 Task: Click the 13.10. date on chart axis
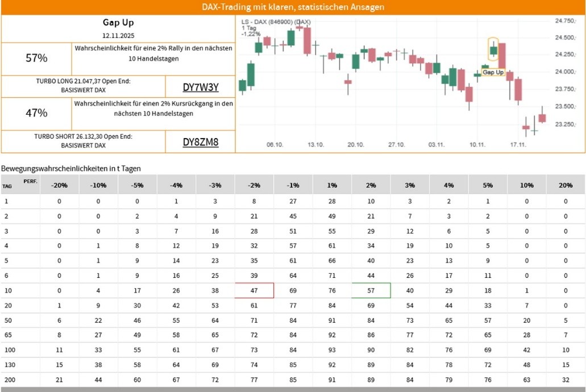pos(315,145)
